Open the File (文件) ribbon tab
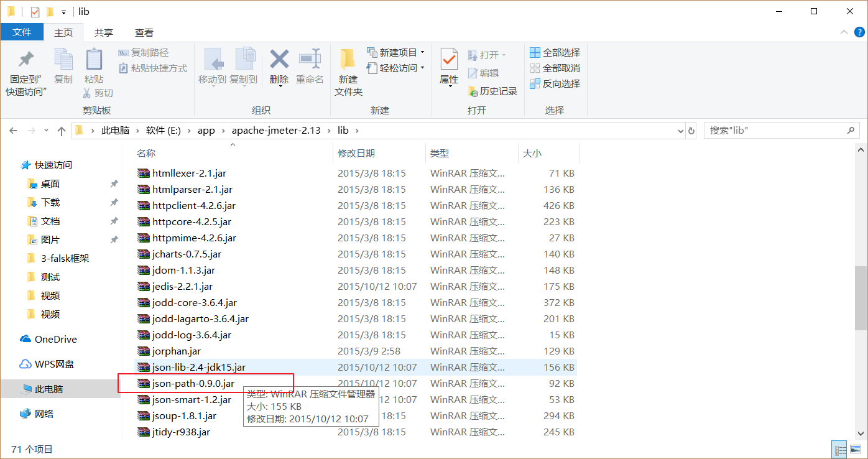Viewport: 868px width, 459px height. click(x=22, y=32)
